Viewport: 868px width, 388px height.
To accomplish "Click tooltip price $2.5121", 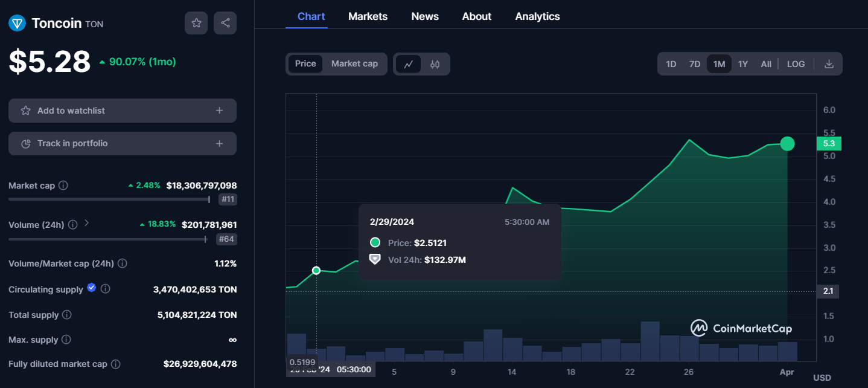I will [430, 243].
